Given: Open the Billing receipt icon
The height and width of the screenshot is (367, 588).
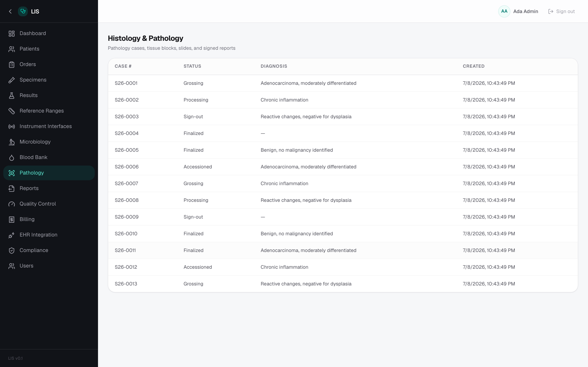Looking at the screenshot, I should [12, 219].
